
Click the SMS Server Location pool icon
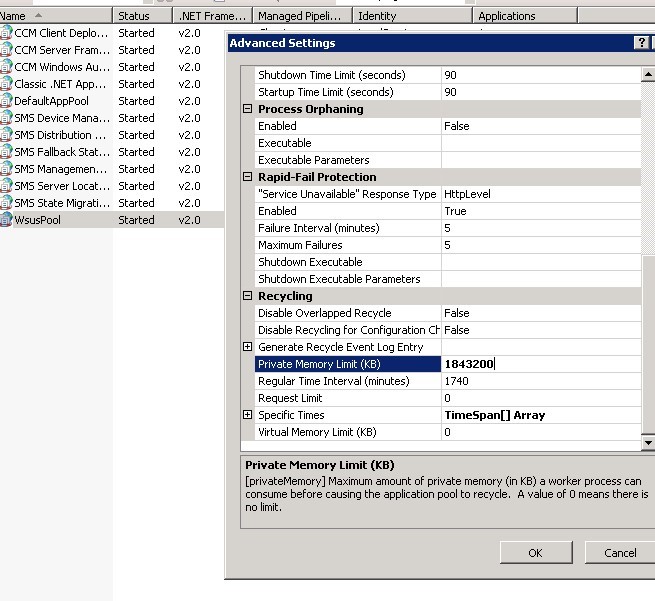pyautogui.click(x=6, y=186)
